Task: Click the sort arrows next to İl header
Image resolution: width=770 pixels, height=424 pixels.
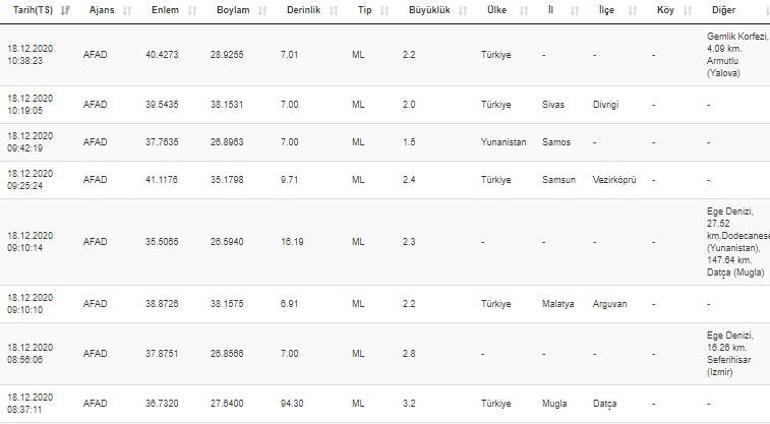Action: [573, 9]
